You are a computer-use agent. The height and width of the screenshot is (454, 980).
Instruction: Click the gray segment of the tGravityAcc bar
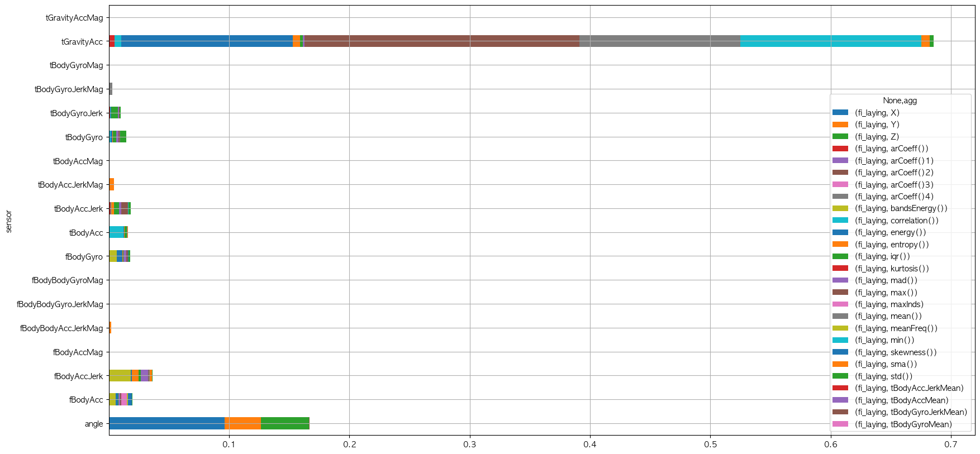659,41
